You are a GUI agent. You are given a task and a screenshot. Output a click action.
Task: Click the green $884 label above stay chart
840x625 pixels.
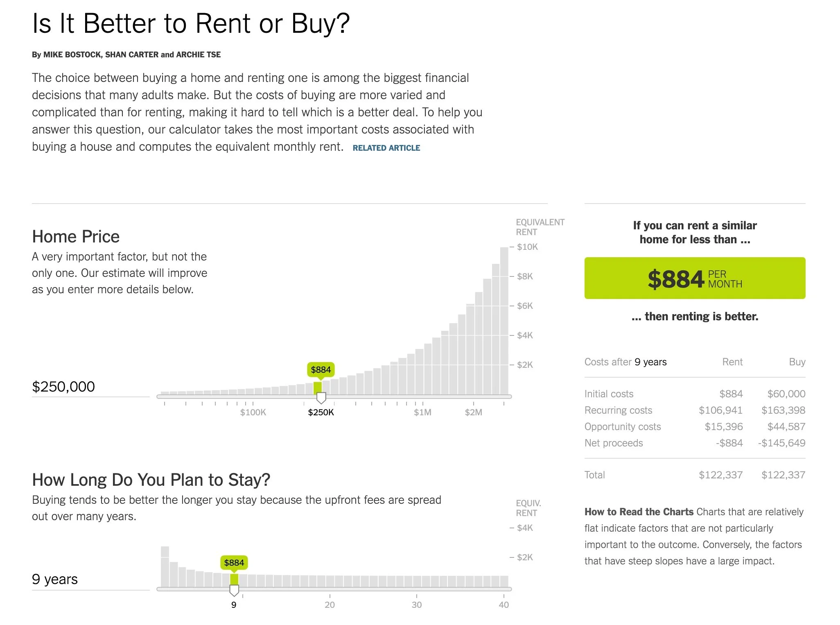coord(234,563)
